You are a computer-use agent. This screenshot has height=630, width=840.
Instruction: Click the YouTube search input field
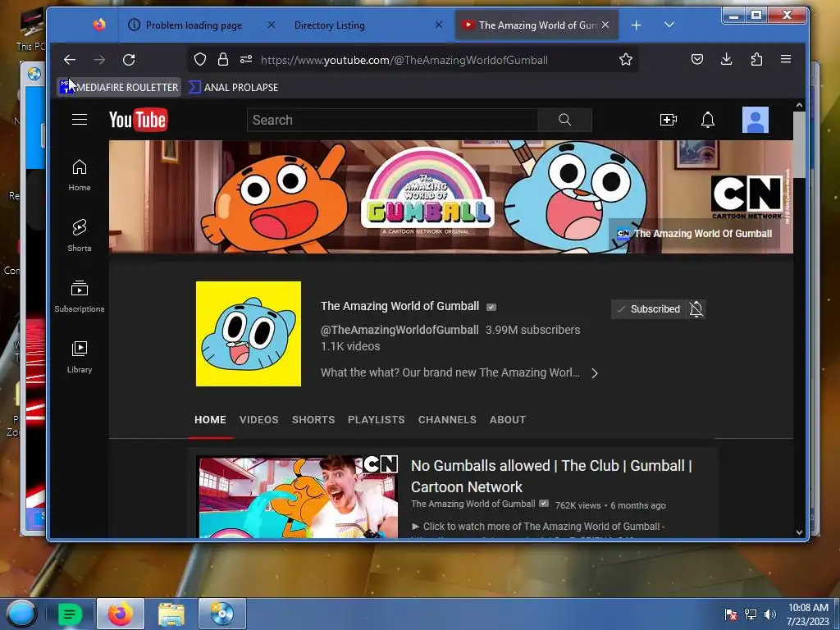click(393, 120)
